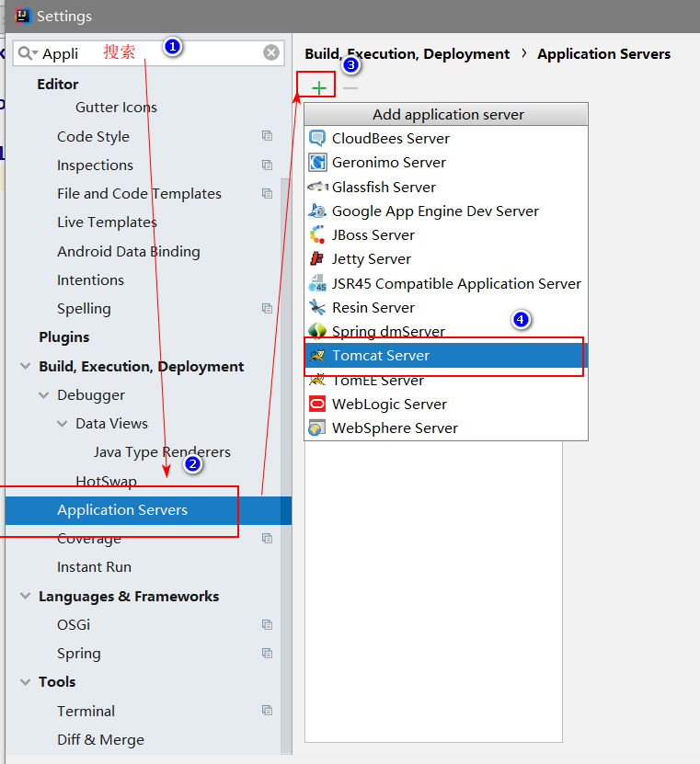
Task: Click project-level icon next to Code Style
Action: point(267,136)
